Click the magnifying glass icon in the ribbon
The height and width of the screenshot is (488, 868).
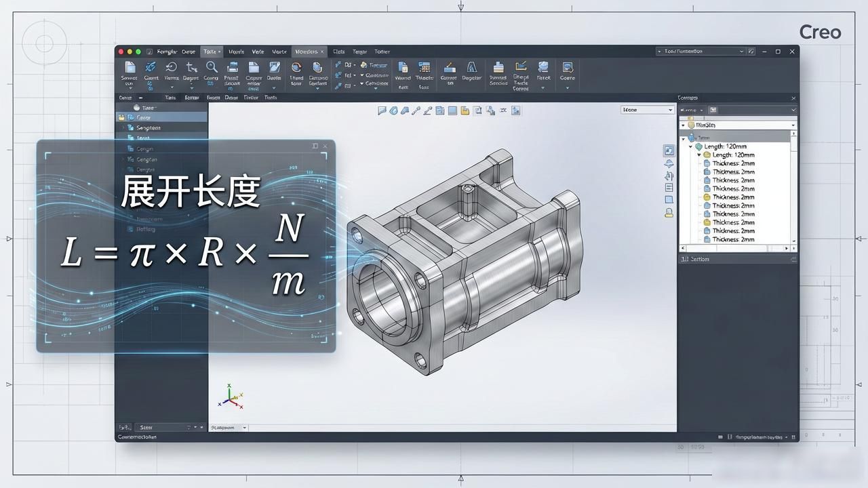212,67
